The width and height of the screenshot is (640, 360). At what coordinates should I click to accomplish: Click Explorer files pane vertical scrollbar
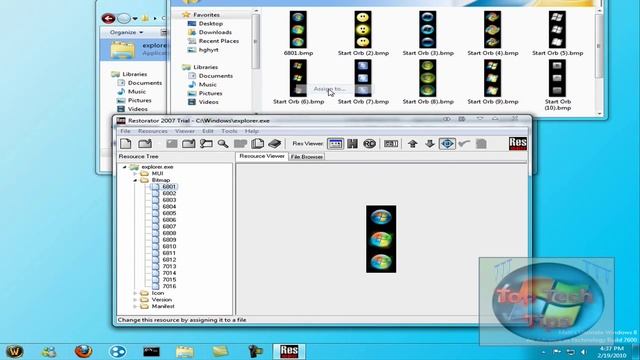tap(599, 62)
